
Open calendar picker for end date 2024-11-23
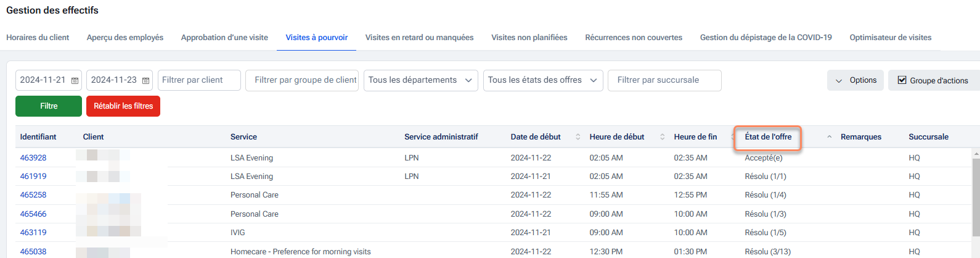click(x=146, y=80)
